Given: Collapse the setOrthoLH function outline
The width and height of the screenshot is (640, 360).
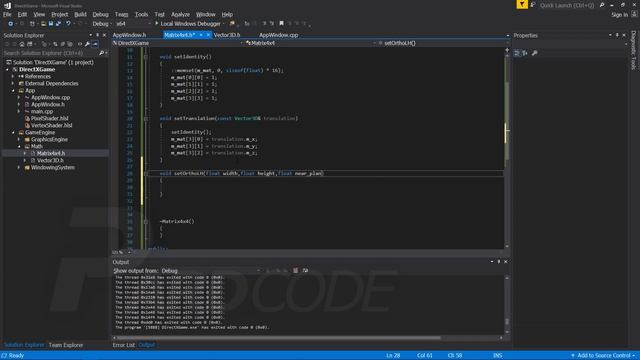Looking at the screenshot, I should point(146,173).
